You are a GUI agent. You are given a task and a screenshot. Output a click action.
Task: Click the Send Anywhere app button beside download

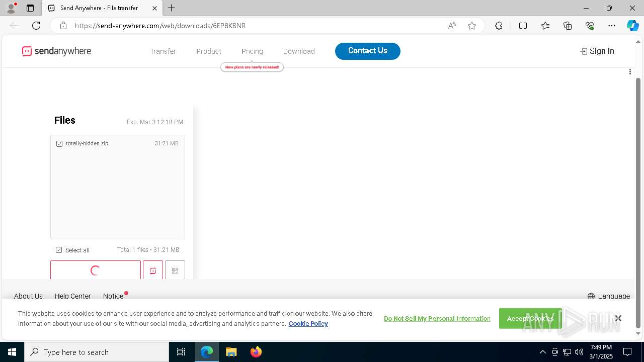[153, 270]
